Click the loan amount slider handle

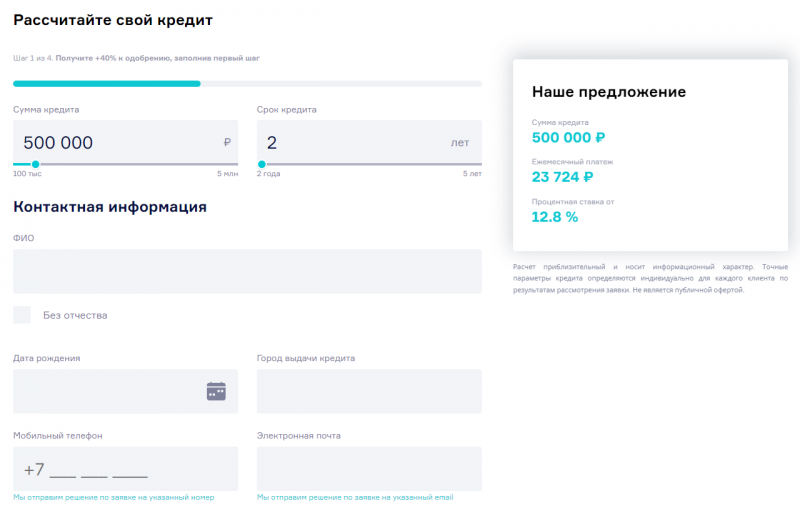(x=35, y=164)
